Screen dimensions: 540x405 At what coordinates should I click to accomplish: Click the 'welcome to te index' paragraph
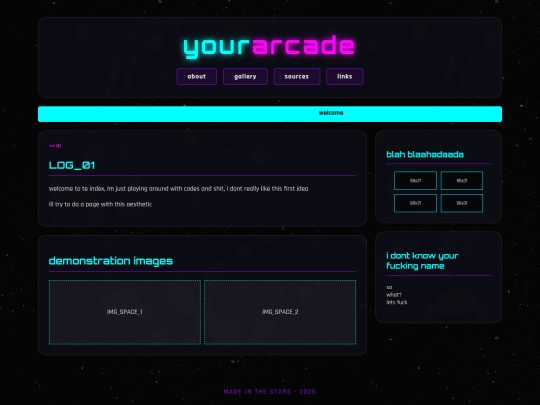pyautogui.click(x=178, y=189)
